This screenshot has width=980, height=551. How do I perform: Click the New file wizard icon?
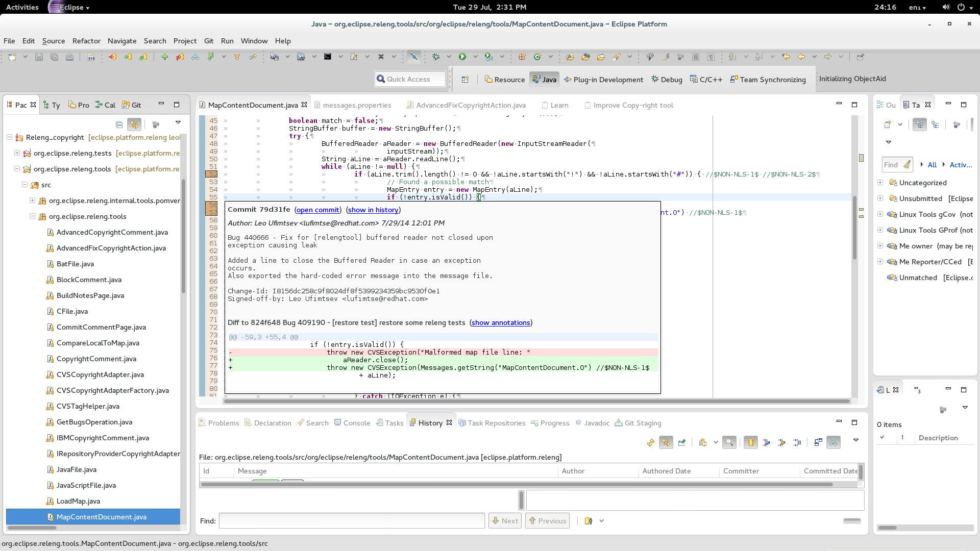click(12, 57)
